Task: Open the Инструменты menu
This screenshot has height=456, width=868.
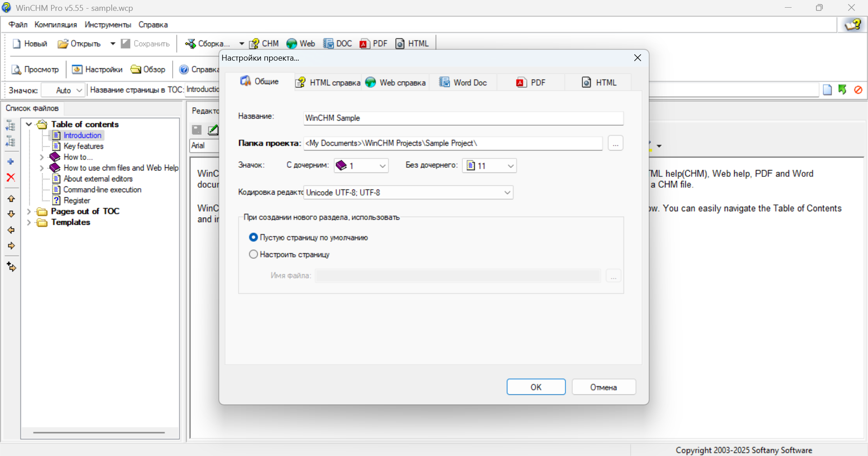Action: click(108, 25)
